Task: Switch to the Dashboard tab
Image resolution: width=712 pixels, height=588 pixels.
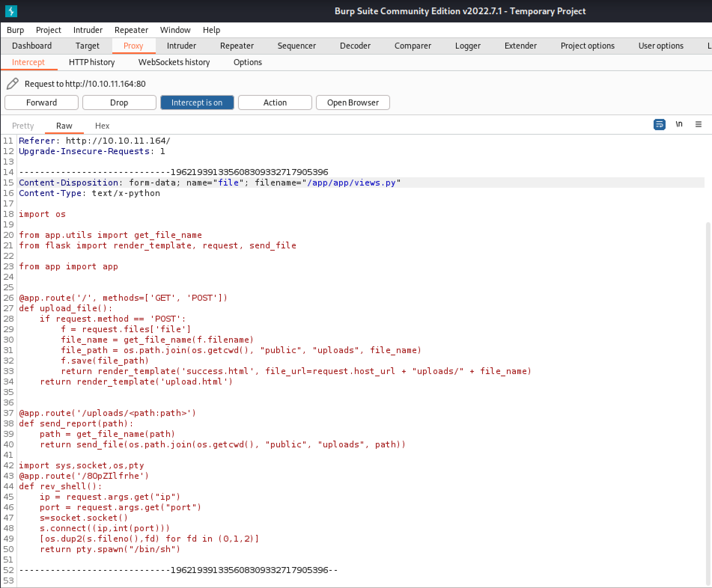Action: [x=32, y=46]
